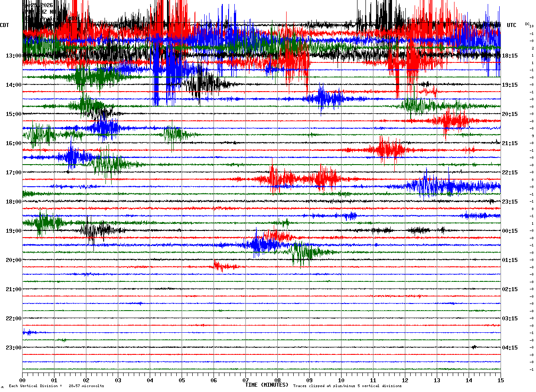Image resolution: width=536 pixels, height=392 pixels.
Task: Select the 13:00 CDT time label
Action: (14, 56)
